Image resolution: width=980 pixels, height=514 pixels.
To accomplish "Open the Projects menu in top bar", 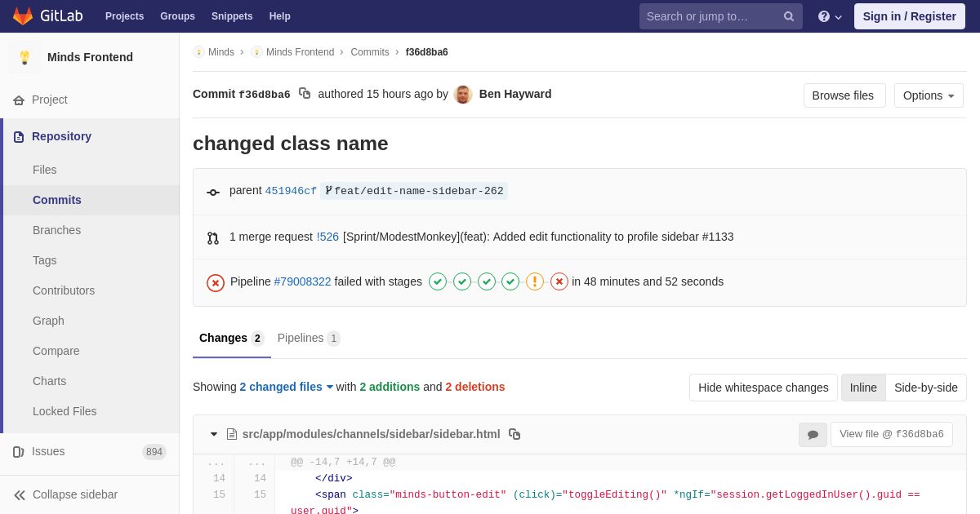I will 124,16.
